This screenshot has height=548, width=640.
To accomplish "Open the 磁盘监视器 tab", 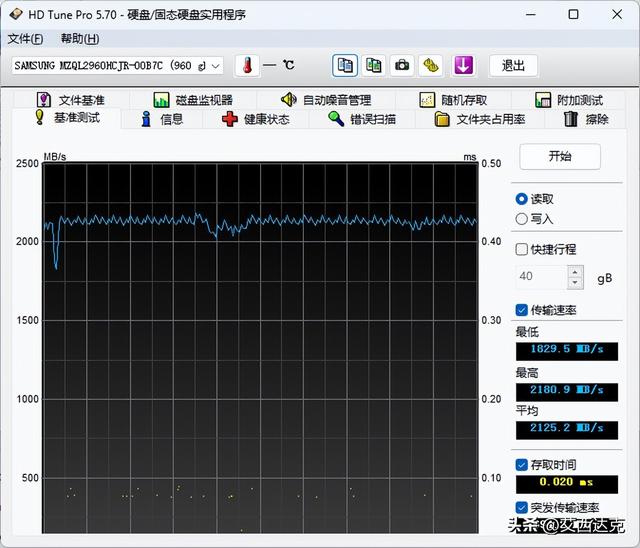I will pos(193,100).
